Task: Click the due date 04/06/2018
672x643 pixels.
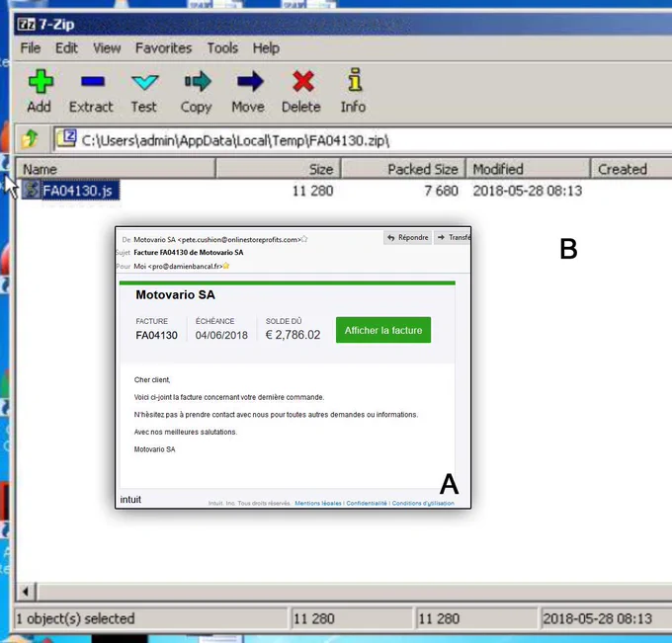Action: (x=221, y=335)
